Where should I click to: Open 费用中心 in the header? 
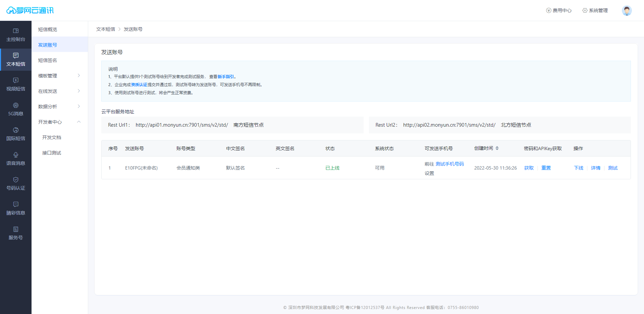point(559,10)
